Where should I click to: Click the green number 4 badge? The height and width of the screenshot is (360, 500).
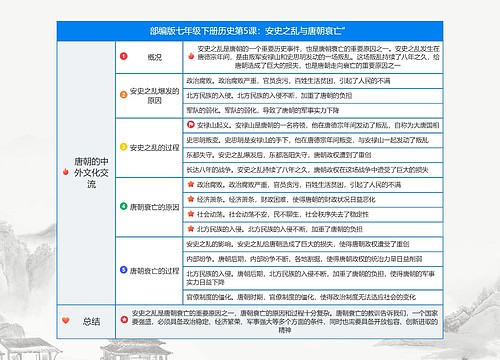[124, 206]
